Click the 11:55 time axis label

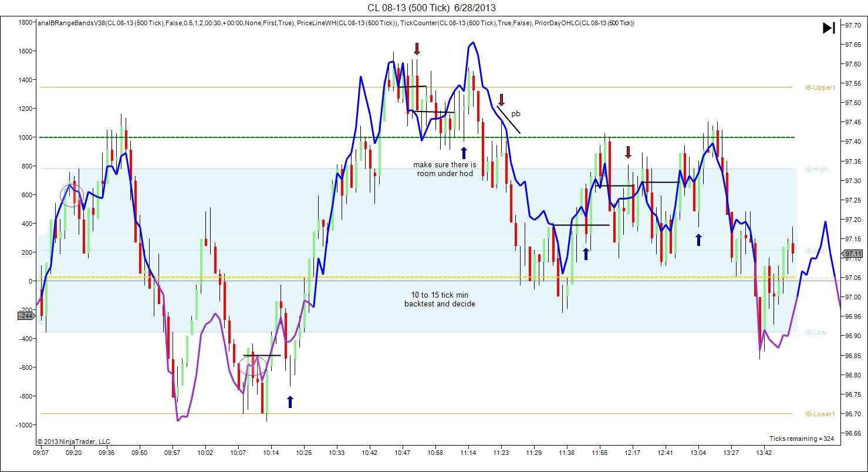(600, 453)
